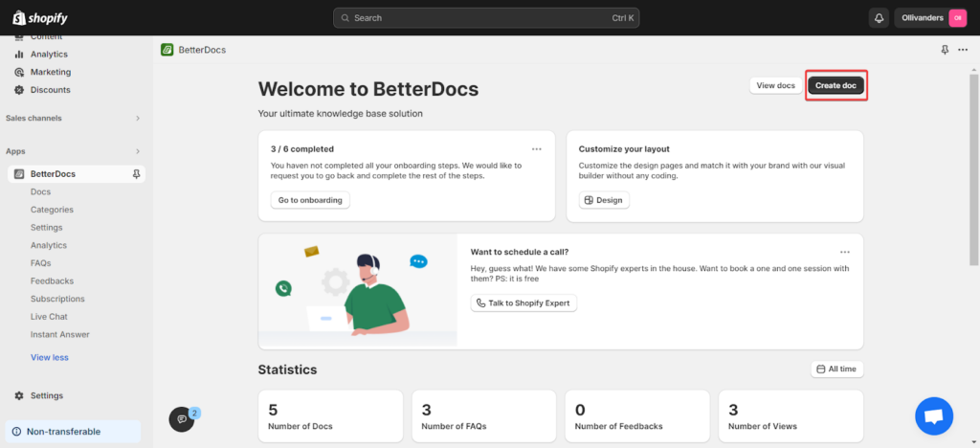Viewport: 980px width, 448px height.
Task: Open the Categories submenu item
Action: click(52, 210)
